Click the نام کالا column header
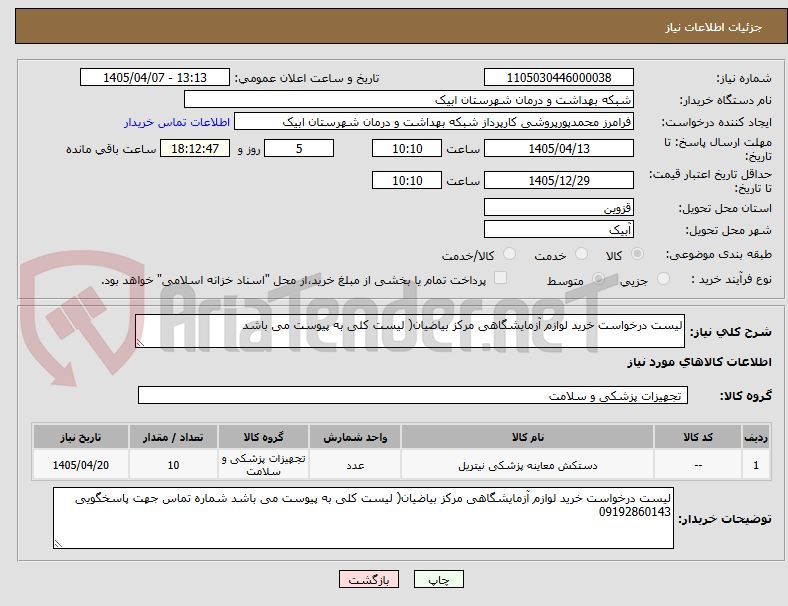The height and width of the screenshot is (606, 788). coord(528,437)
